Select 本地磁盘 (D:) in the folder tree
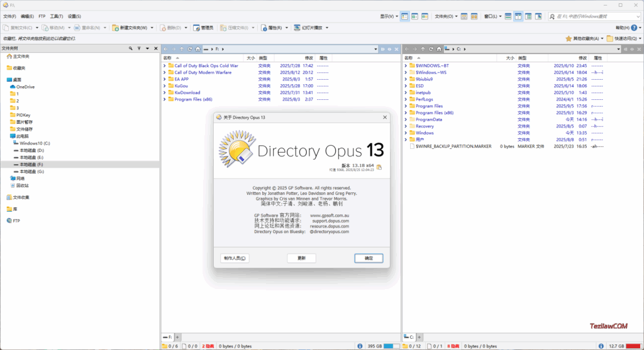 click(31, 151)
